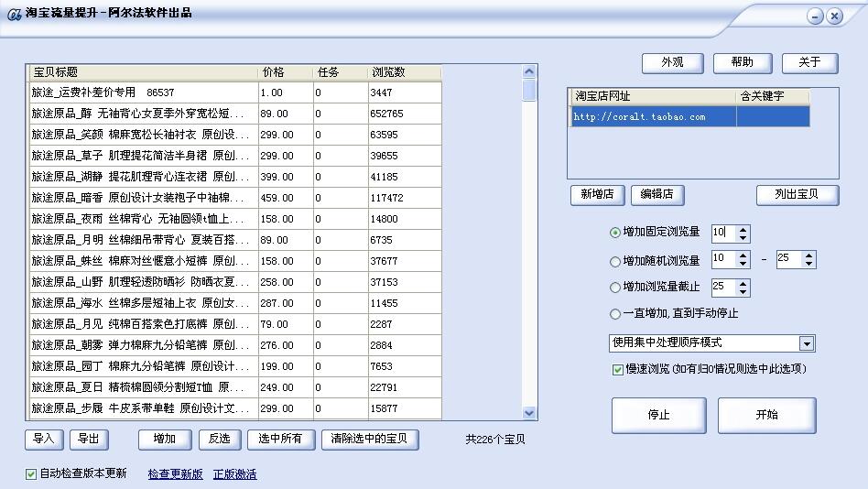868x489 pixels.
Task: Click the 导出 export button
Action: 89,440
